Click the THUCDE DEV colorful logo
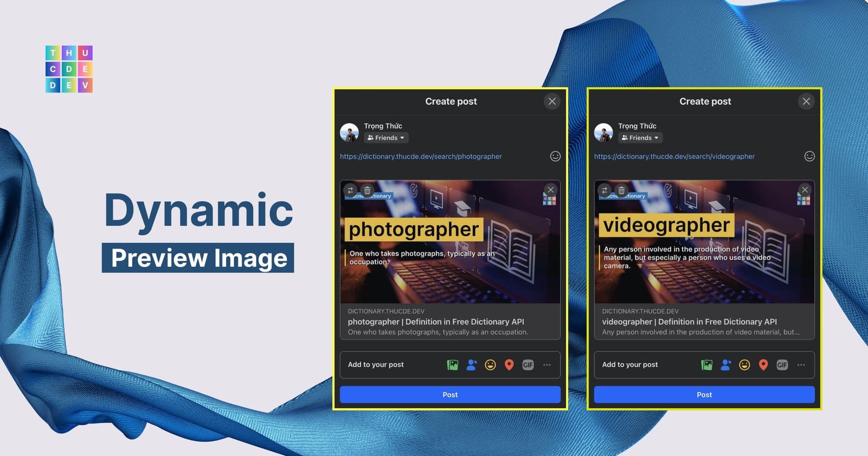This screenshot has width=868, height=456. (69, 69)
